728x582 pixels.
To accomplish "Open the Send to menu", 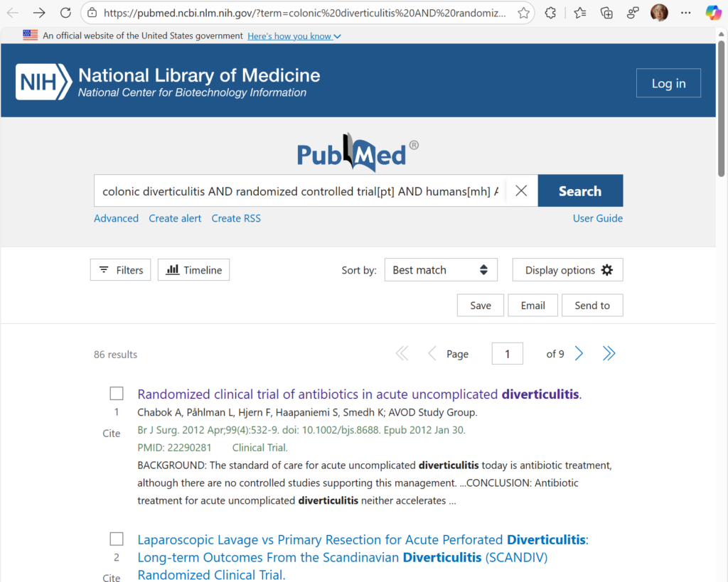I will coord(591,306).
